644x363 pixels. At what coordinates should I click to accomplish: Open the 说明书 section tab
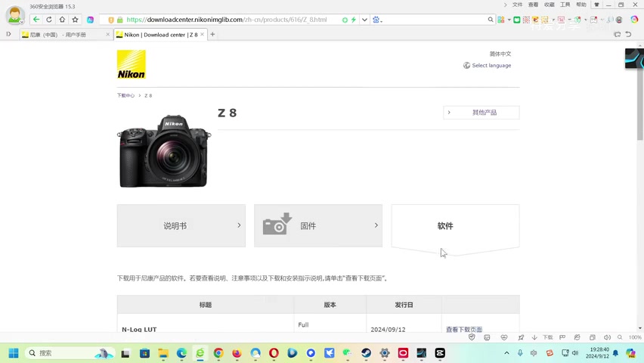tap(181, 225)
